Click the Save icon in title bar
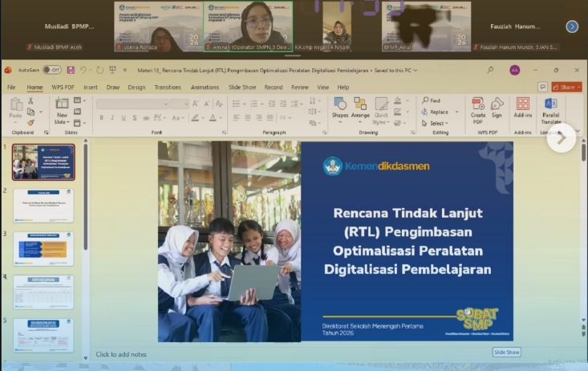 point(71,70)
